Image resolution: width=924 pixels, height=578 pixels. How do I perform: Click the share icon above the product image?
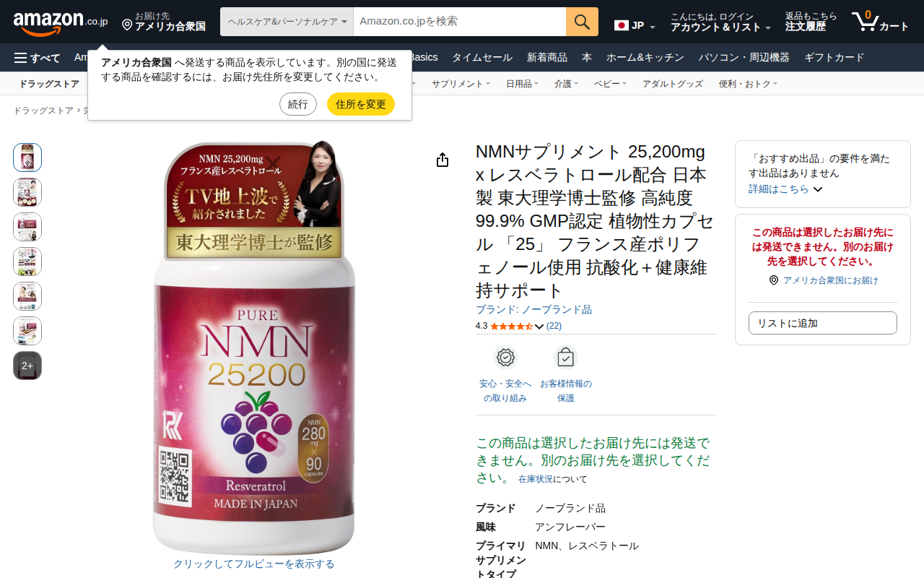coord(443,160)
